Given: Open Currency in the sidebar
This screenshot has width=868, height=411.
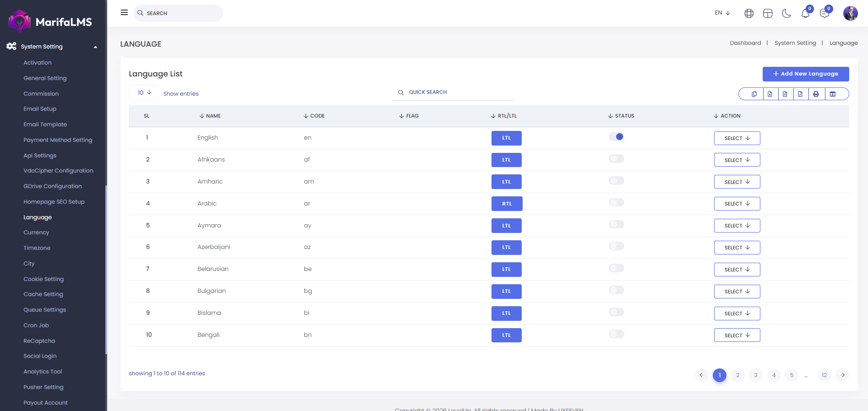Looking at the screenshot, I should (x=36, y=233).
